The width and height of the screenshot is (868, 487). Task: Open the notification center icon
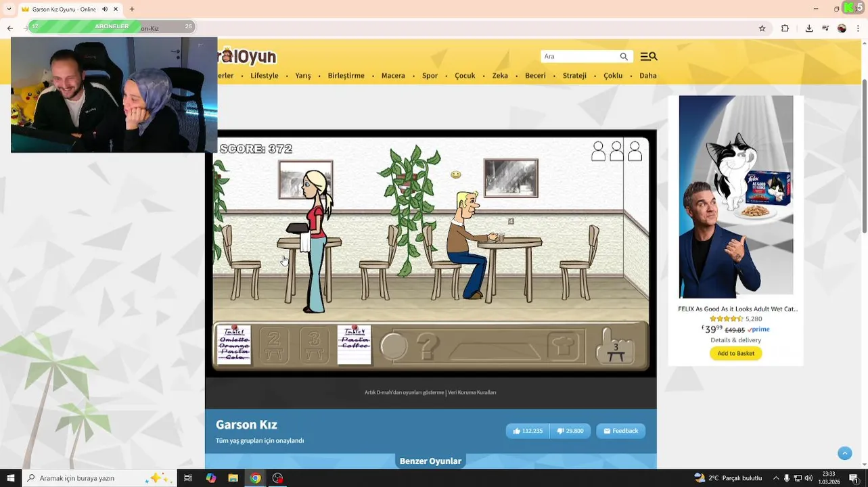855,478
